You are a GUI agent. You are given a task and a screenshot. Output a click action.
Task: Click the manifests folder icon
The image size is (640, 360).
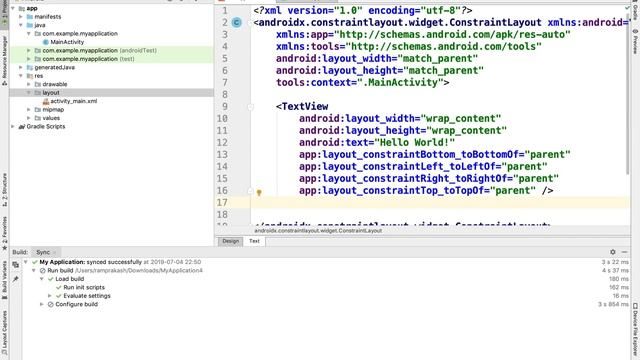coord(29,17)
